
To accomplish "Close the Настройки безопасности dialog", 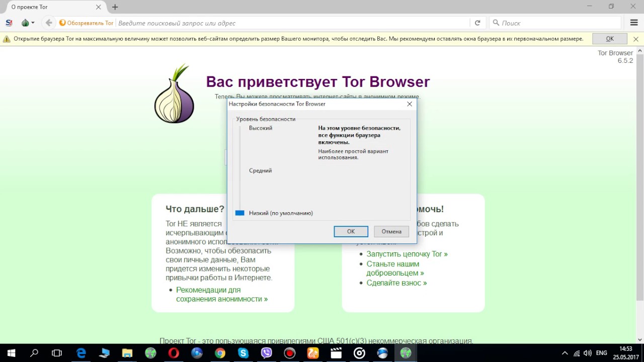I will pos(410,104).
